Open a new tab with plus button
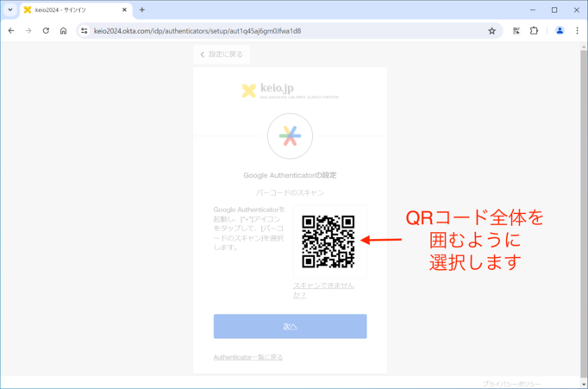The height and width of the screenshot is (389, 588). [x=142, y=9]
